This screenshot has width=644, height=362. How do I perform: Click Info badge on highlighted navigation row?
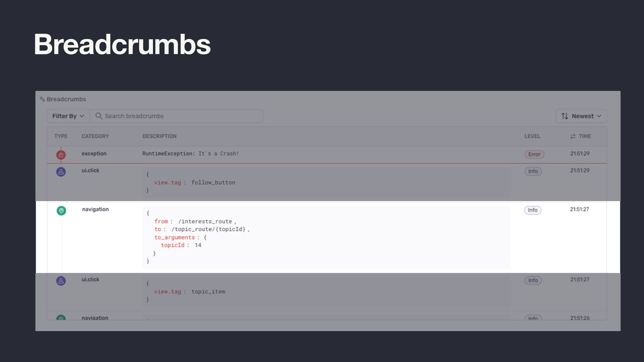coord(533,210)
